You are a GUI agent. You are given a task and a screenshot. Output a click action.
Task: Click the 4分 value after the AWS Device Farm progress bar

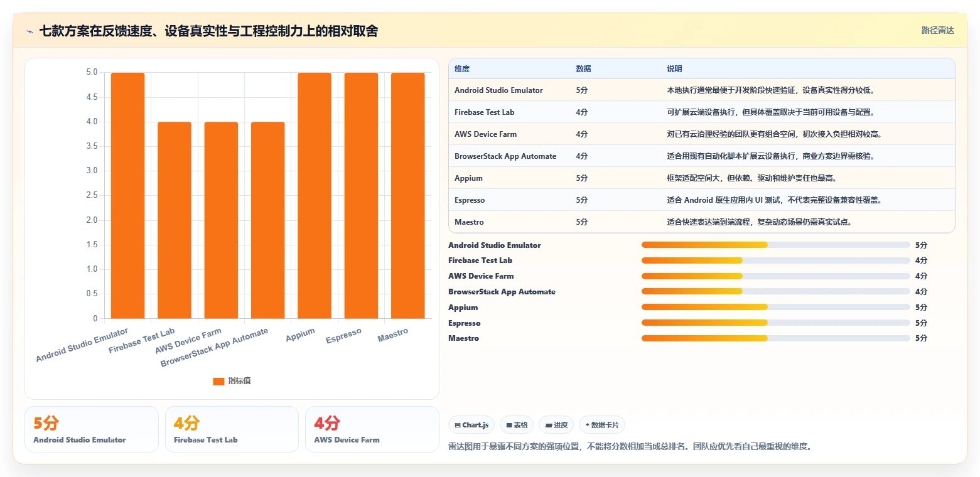tap(921, 276)
